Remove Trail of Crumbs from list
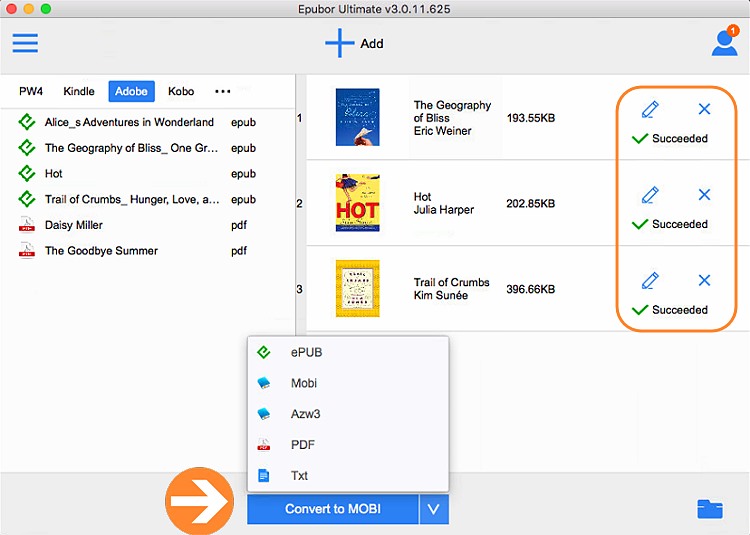 pyautogui.click(x=704, y=280)
